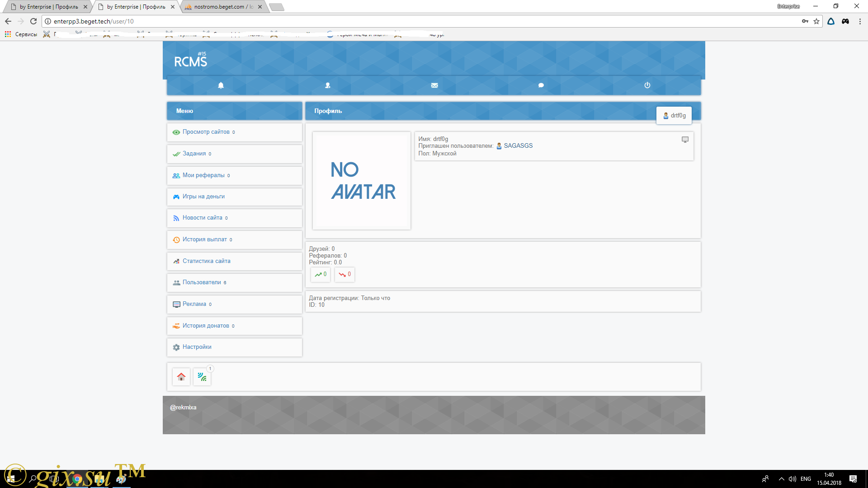Click the chart icon beside Статистика сайта
The height and width of the screenshot is (488, 868).
click(176, 261)
